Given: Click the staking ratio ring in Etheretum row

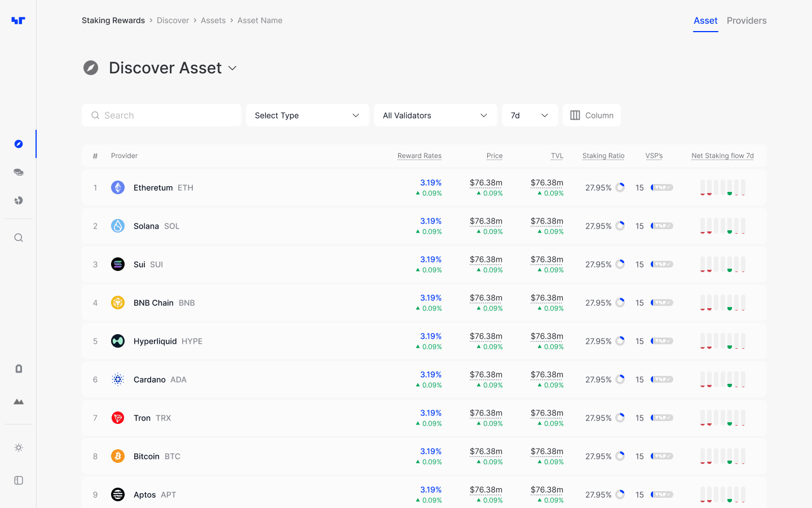Looking at the screenshot, I should (x=620, y=187).
